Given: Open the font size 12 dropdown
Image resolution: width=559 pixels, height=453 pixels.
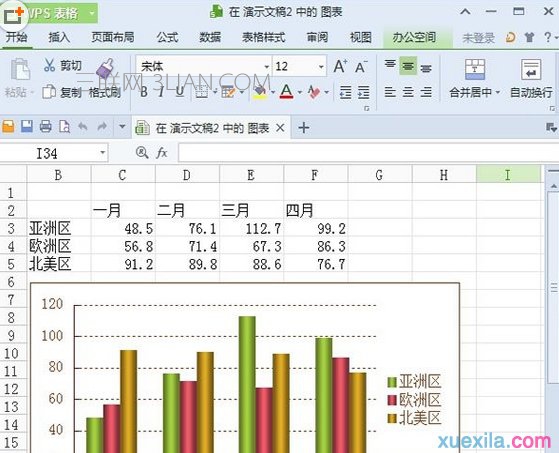Looking at the screenshot, I should pos(321,67).
